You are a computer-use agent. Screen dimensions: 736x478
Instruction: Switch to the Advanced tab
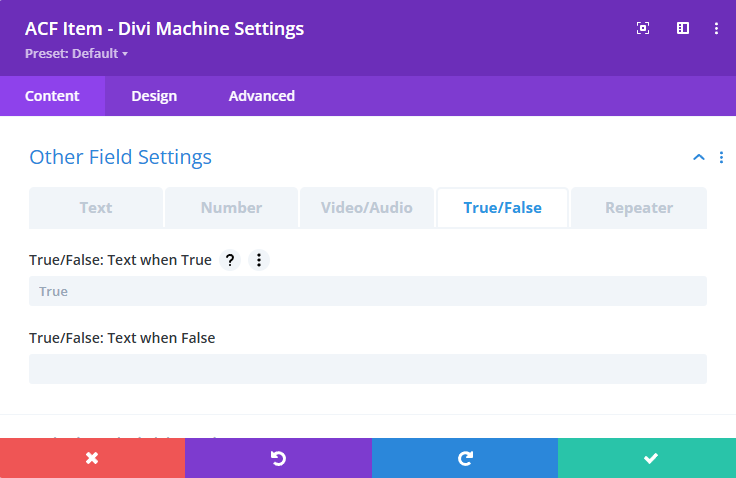click(x=261, y=96)
